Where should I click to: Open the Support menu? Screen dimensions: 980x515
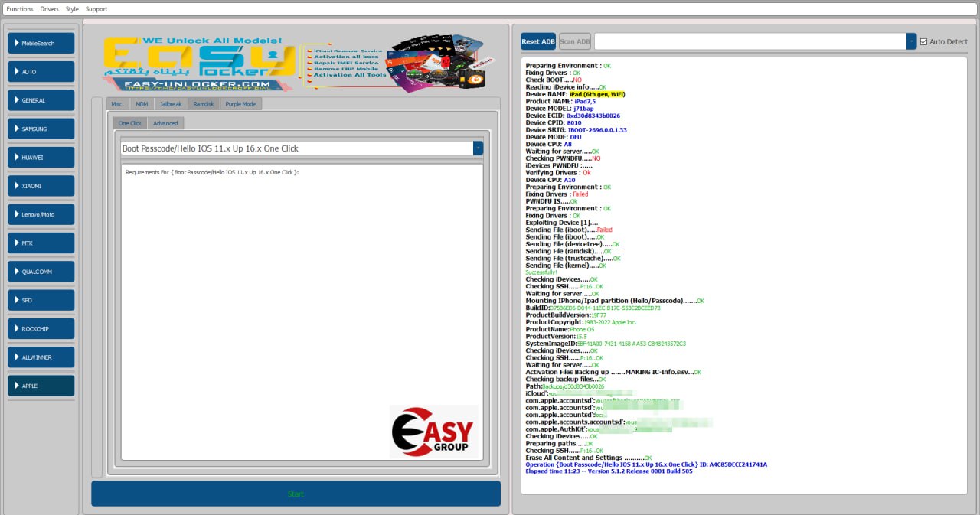96,9
